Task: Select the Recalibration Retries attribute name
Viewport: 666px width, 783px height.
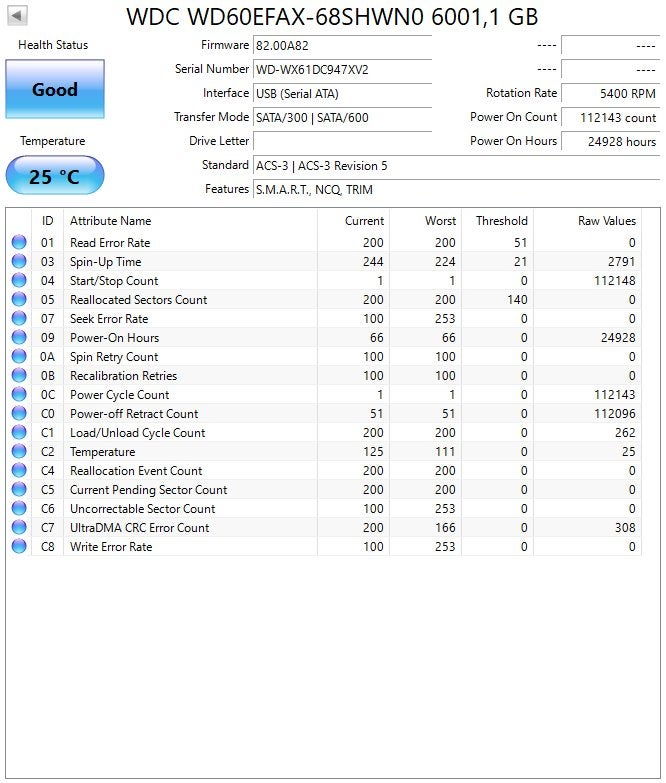Action: [x=123, y=376]
